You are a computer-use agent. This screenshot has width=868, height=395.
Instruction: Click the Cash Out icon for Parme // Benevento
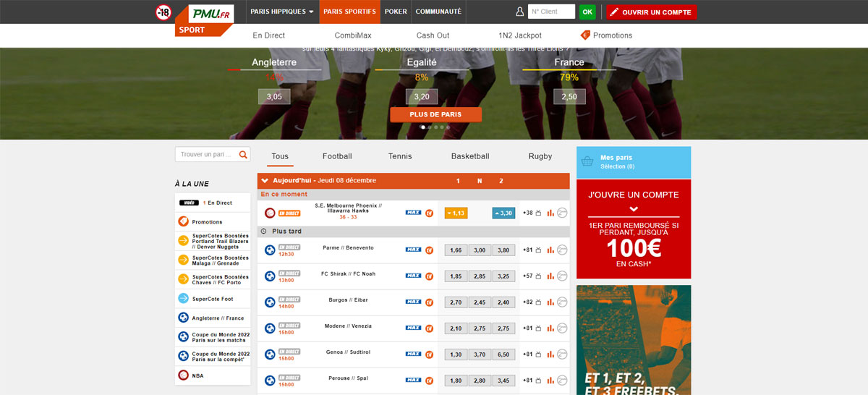click(x=429, y=250)
